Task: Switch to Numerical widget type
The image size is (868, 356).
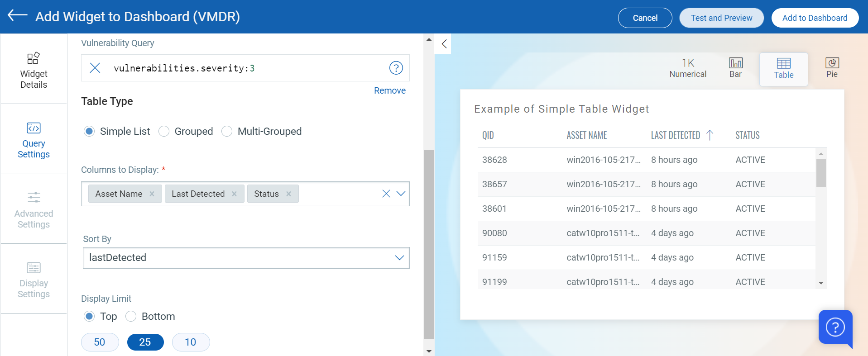Action: pos(688,68)
